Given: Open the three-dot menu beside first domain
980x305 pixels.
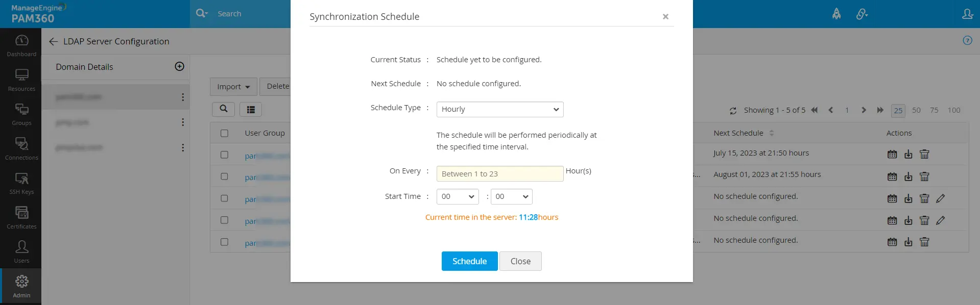Looking at the screenshot, I should click(x=183, y=97).
